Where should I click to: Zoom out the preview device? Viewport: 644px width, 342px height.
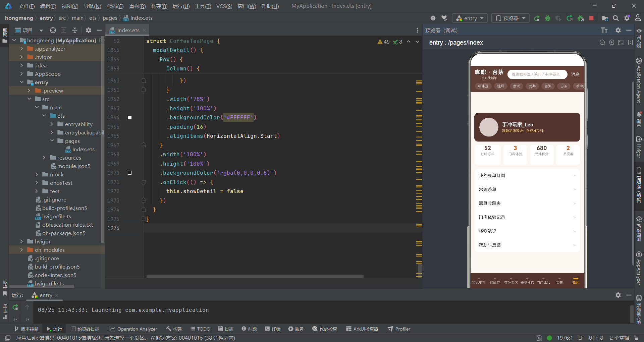(x=602, y=43)
